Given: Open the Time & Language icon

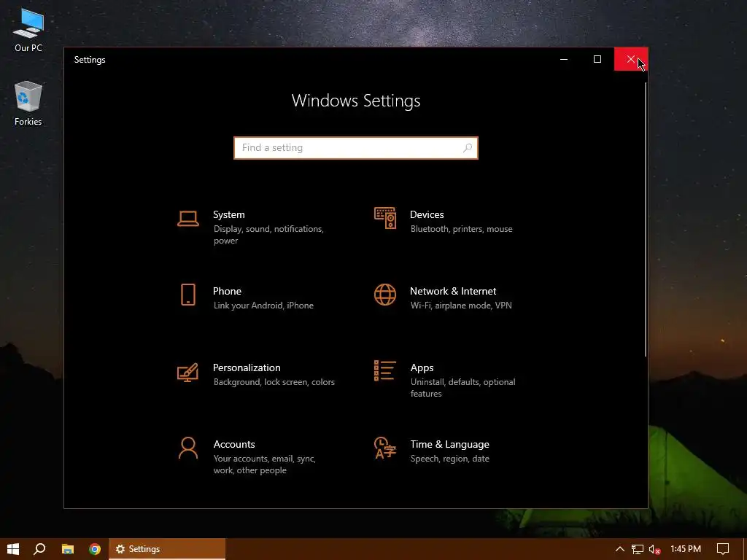Looking at the screenshot, I should [385, 448].
